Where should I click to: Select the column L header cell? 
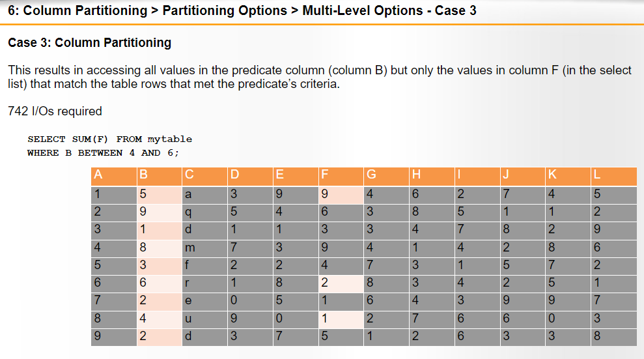coord(613,176)
